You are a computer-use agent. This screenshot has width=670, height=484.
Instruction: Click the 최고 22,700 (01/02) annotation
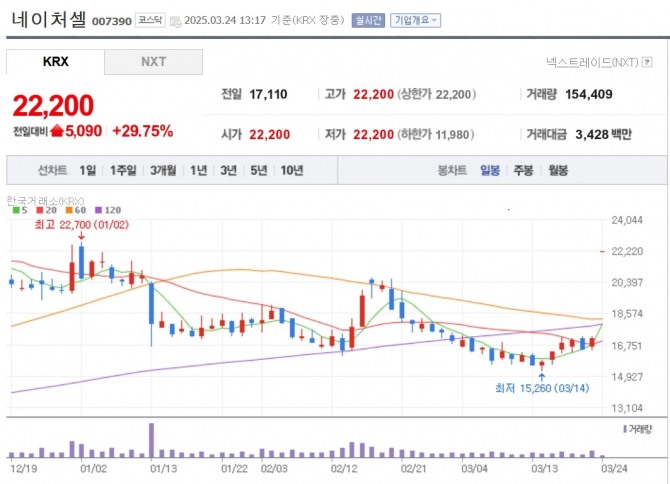(x=82, y=225)
